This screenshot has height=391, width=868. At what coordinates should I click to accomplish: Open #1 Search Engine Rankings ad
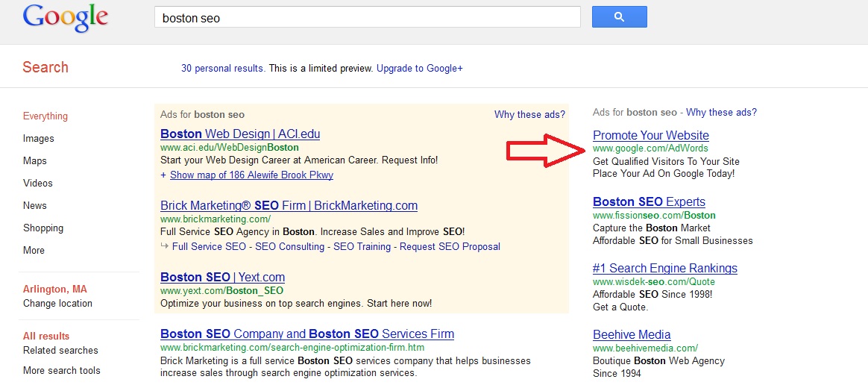pyautogui.click(x=665, y=269)
